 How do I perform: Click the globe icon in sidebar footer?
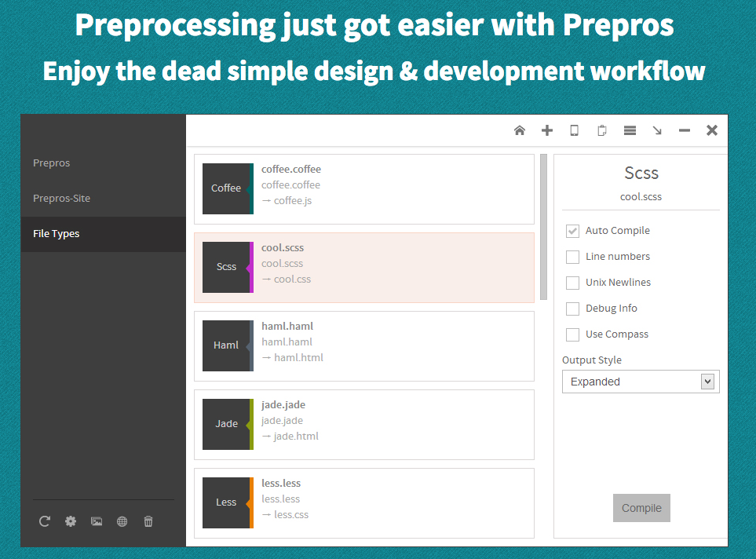coord(122,521)
